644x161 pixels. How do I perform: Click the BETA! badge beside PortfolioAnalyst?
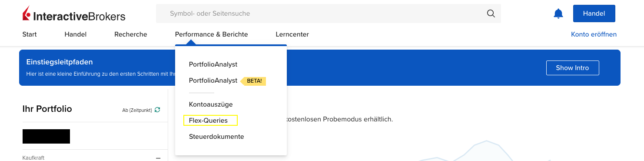[253, 81]
